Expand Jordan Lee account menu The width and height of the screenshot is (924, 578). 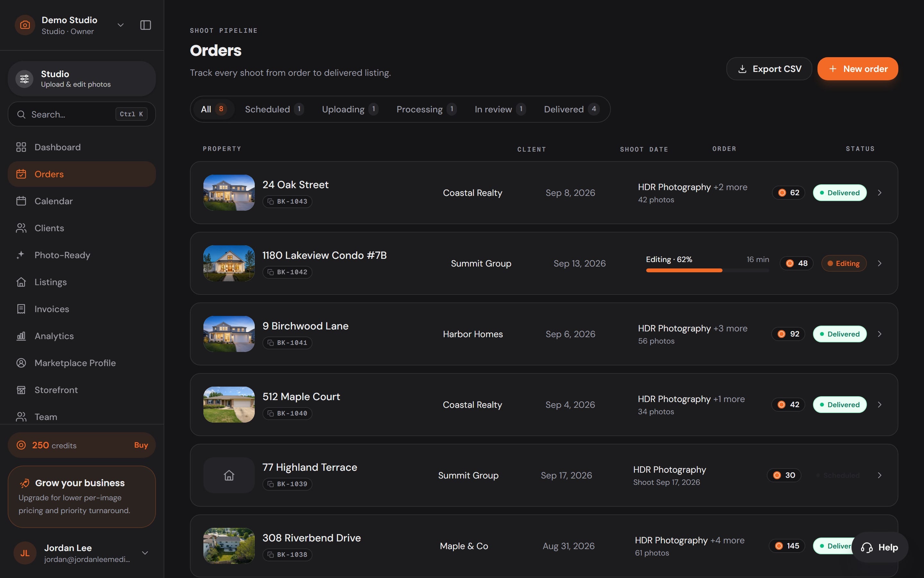(145, 553)
